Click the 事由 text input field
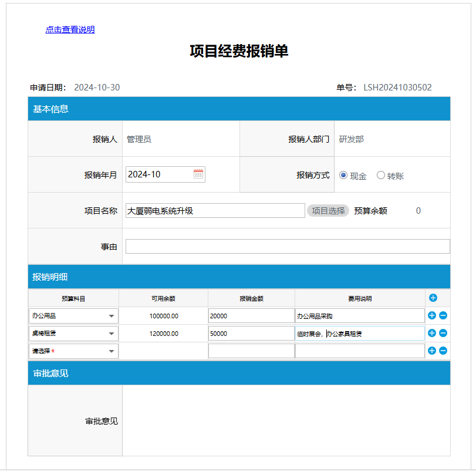Image resolution: width=476 pixels, height=471 pixels. click(x=287, y=247)
